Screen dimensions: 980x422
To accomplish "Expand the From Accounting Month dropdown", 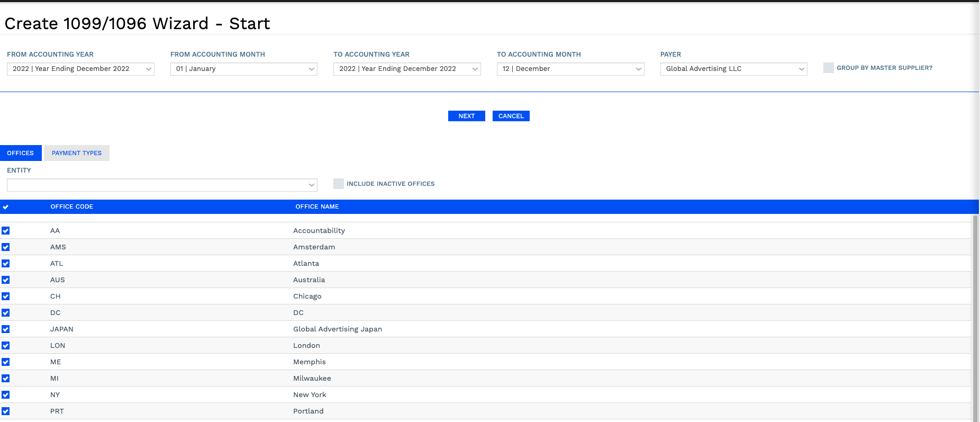I will 244,69.
